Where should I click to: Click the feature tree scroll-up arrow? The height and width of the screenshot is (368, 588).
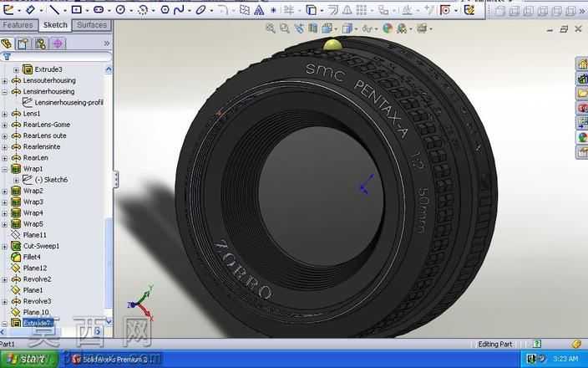pyautogui.click(x=109, y=69)
